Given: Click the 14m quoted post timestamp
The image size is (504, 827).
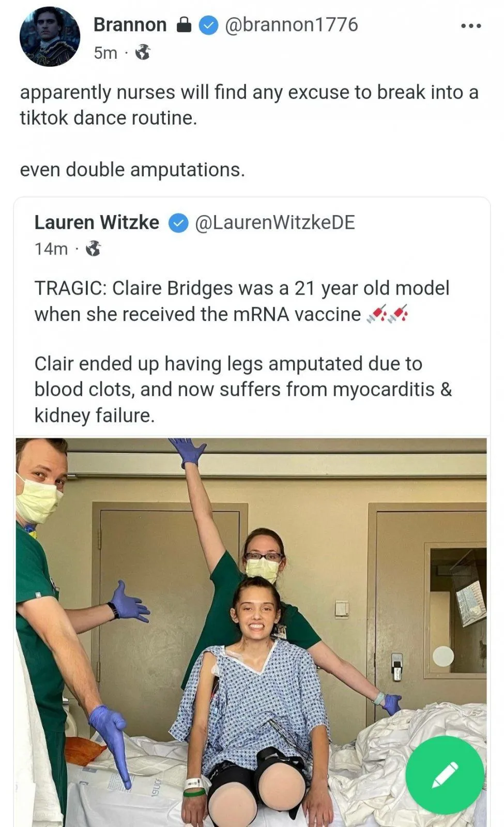Looking at the screenshot, I should [x=51, y=249].
